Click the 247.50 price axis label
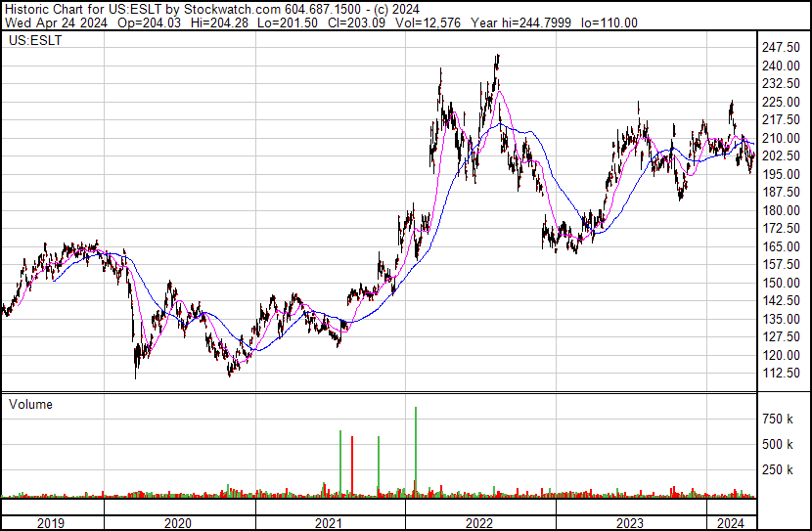 point(781,47)
